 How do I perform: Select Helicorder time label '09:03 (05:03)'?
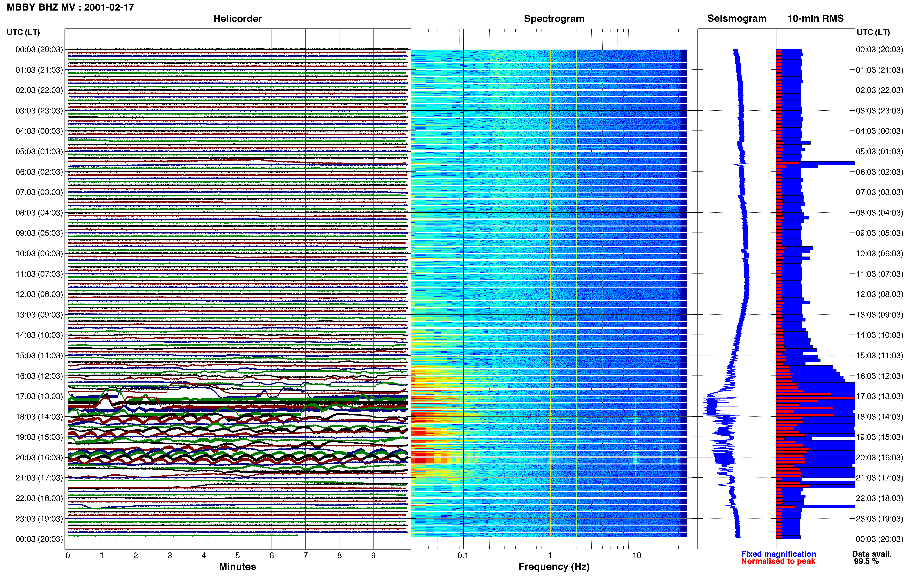coord(39,233)
